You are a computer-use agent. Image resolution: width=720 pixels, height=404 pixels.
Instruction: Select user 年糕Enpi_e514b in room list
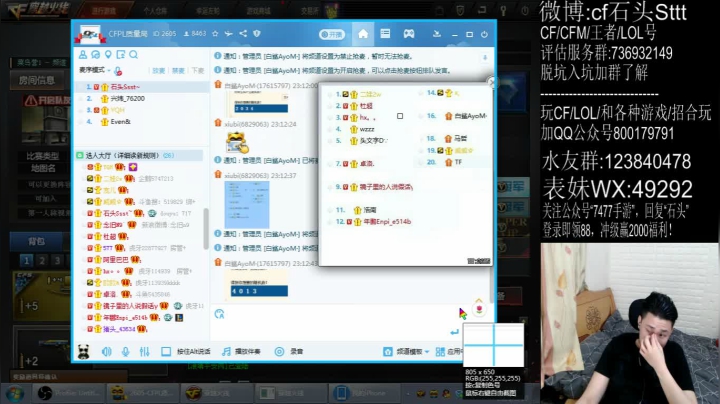[x=125, y=317]
